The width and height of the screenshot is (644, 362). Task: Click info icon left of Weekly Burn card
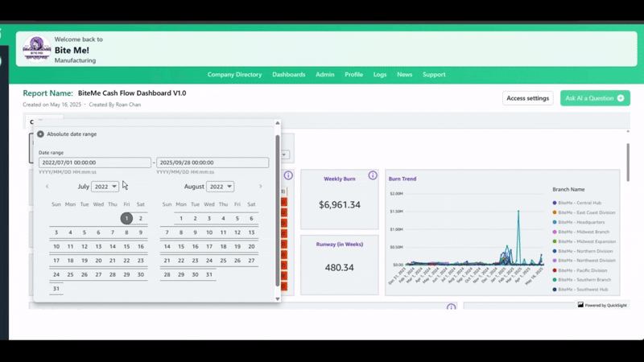click(x=288, y=175)
